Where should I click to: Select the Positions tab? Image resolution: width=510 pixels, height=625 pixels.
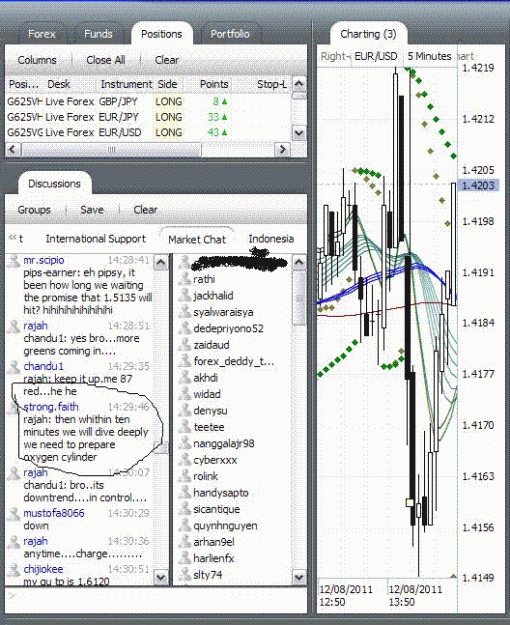161,34
